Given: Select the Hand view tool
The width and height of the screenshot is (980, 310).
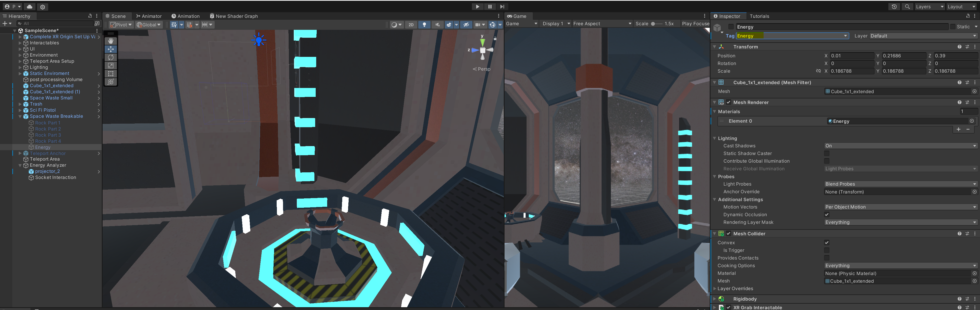Looking at the screenshot, I should tap(111, 41).
